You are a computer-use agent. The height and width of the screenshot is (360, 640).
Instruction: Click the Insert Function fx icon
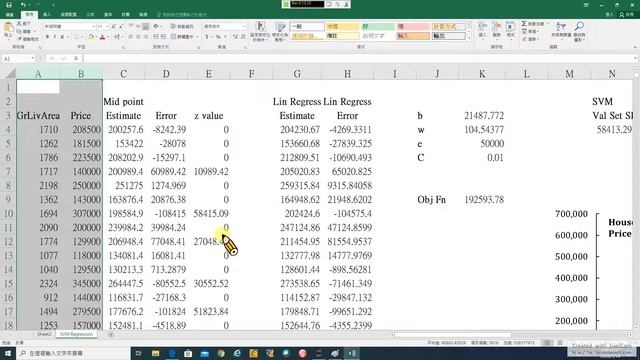tap(76, 59)
